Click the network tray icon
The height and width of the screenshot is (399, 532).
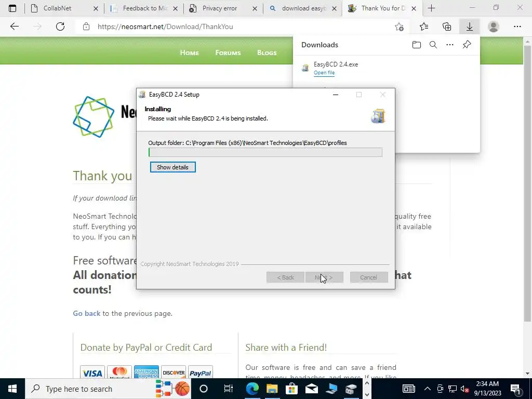click(x=453, y=389)
